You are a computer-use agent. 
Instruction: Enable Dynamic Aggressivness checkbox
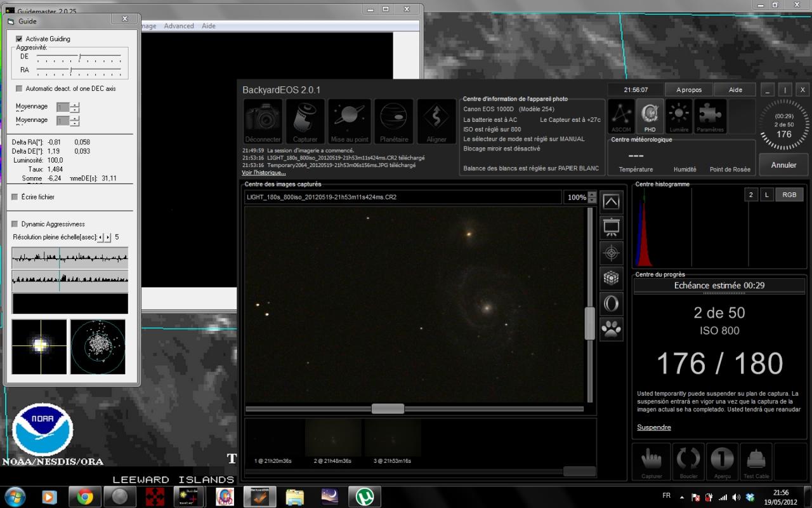pyautogui.click(x=15, y=224)
